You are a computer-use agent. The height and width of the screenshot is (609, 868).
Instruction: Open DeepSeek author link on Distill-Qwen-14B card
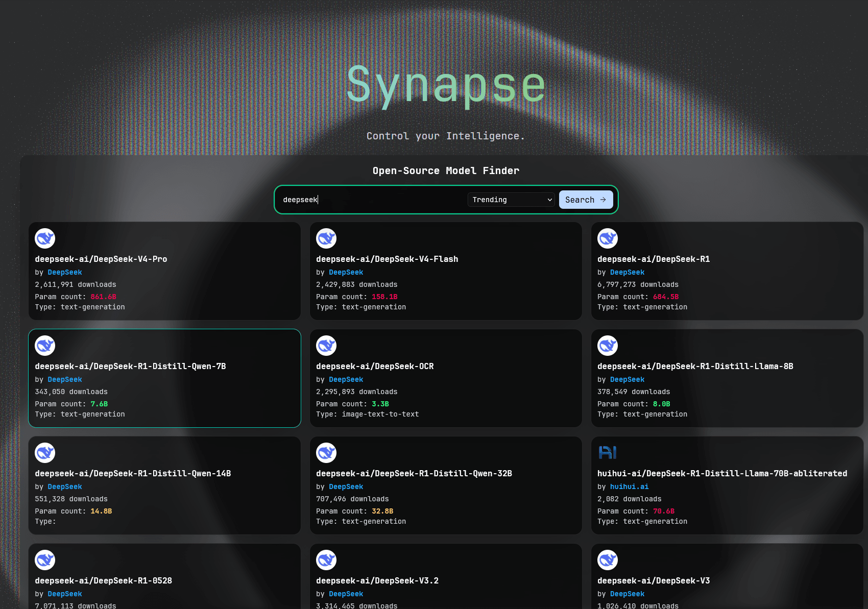pos(65,487)
